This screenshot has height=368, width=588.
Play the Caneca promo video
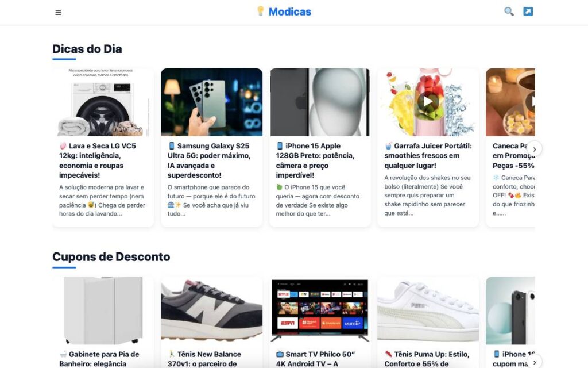click(x=531, y=102)
